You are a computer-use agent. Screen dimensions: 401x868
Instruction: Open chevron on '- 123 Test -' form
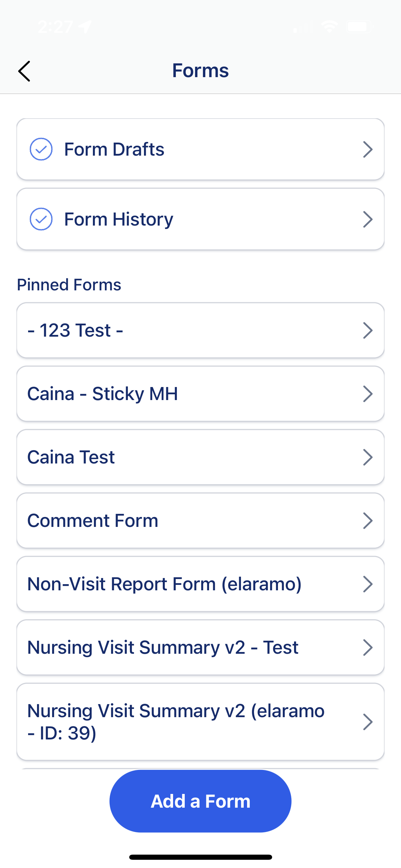368,330
